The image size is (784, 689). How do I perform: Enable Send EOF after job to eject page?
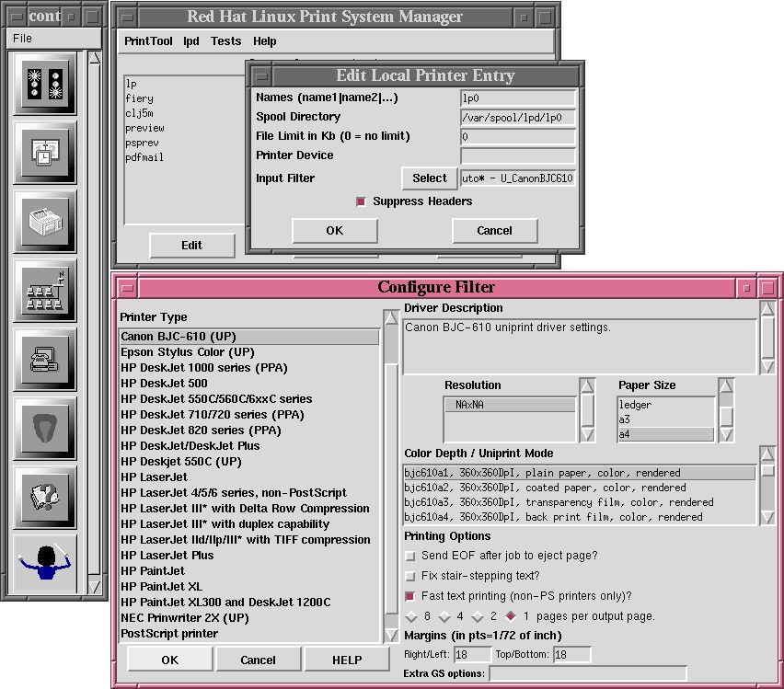point(410,556)
